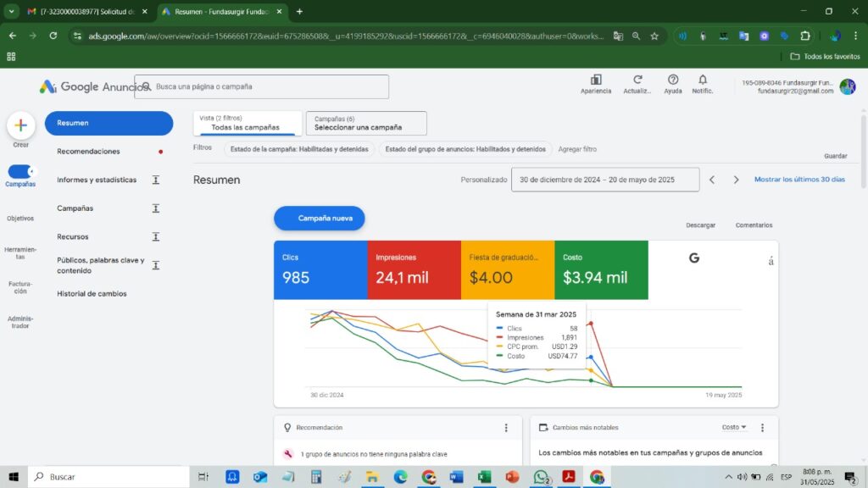The height and width of the screenshot is (488, 868).
Task: Open the date range picker
Action: (605, 180)
